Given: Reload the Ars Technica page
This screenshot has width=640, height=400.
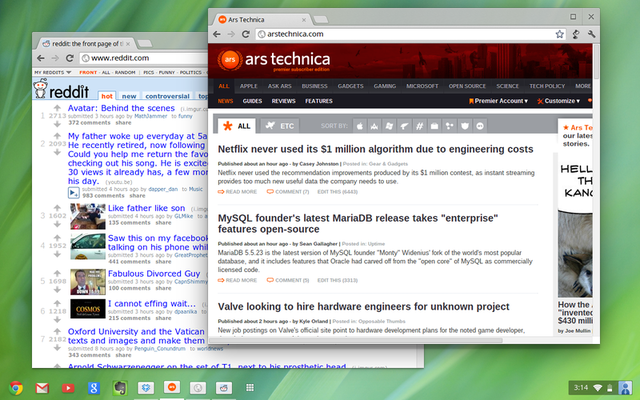Looking at the screenshot, I should tap(245, 34).
